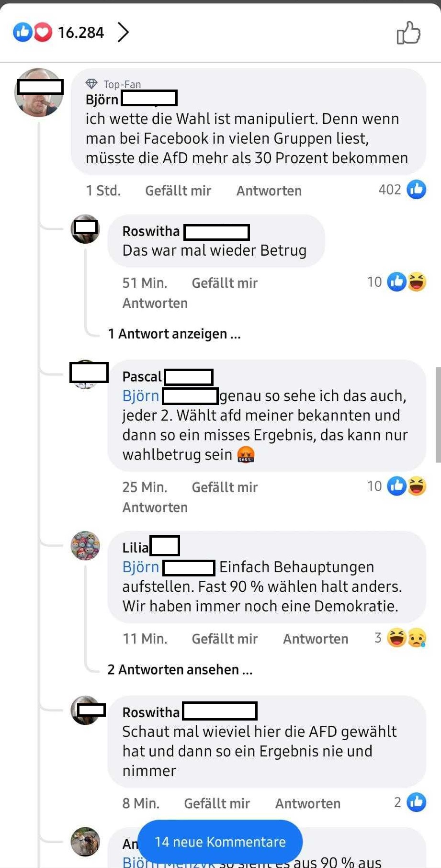Toggle Gefällt mir on Lilia's comment
441x868 pixels.
pos(225,639)
